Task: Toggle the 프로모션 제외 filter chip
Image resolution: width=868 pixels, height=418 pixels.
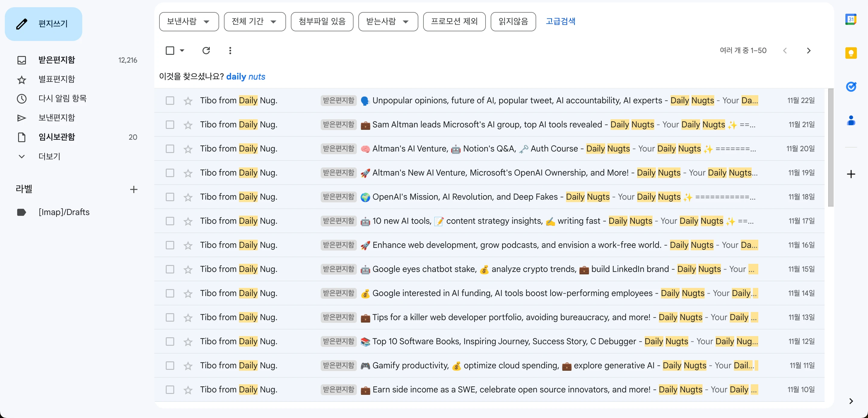Action: pos(454,22)
